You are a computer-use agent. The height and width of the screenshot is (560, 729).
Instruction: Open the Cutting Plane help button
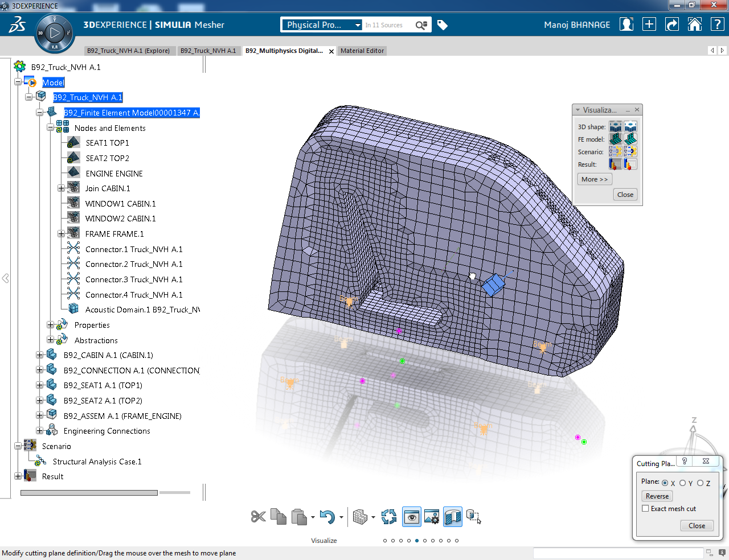685,461
